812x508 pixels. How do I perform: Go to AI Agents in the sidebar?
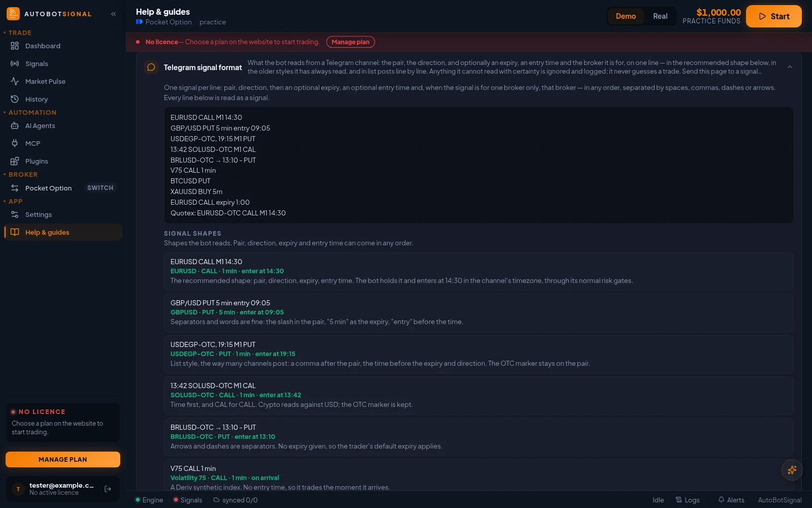pos(63,125)
